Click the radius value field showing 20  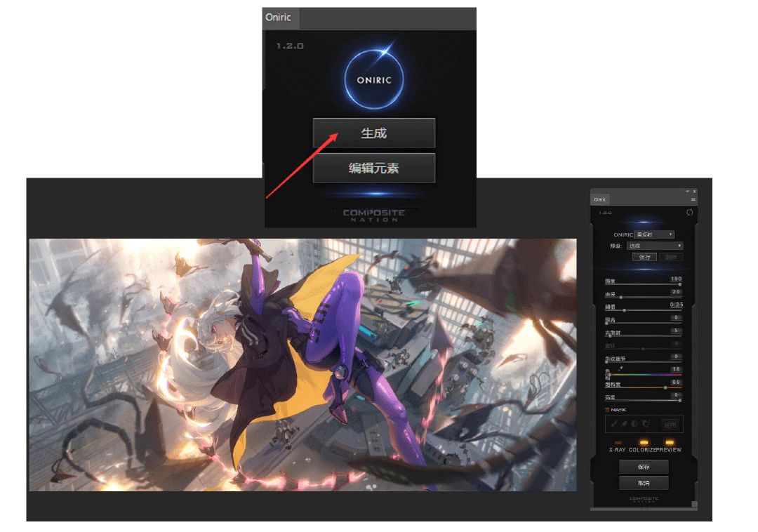click(676, 292)
